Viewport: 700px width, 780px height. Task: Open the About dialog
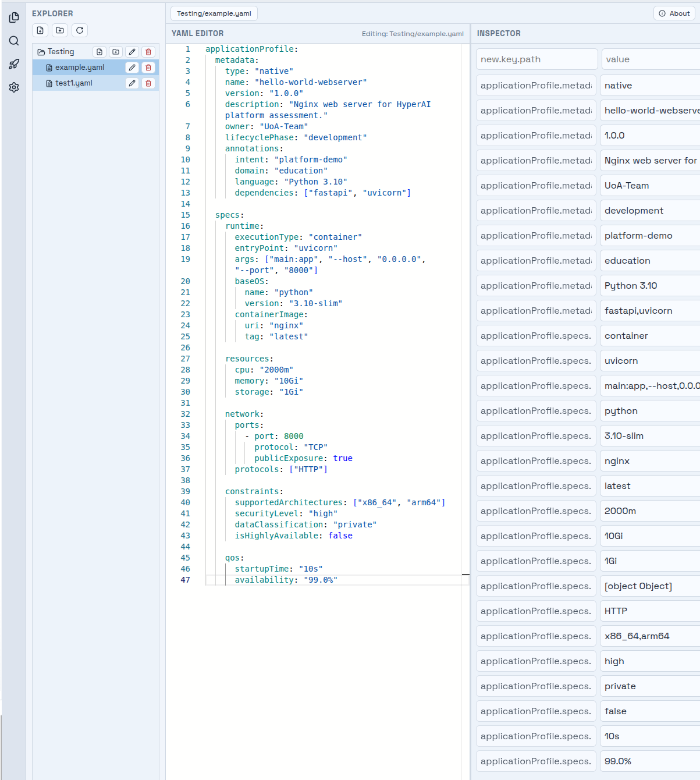(674, 13)
